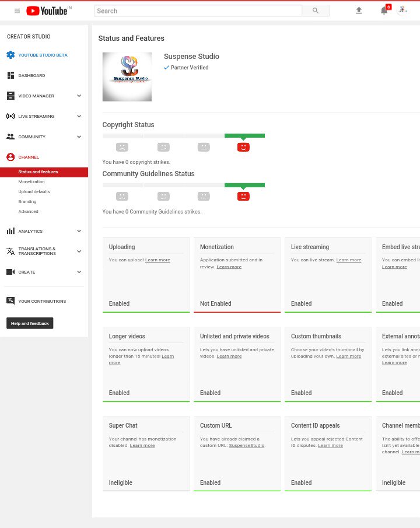Viewport: 420px width, 528px height.
Task: Click the neutral grey face beside the red face in Copyright Status
Action: click(204, 147)
